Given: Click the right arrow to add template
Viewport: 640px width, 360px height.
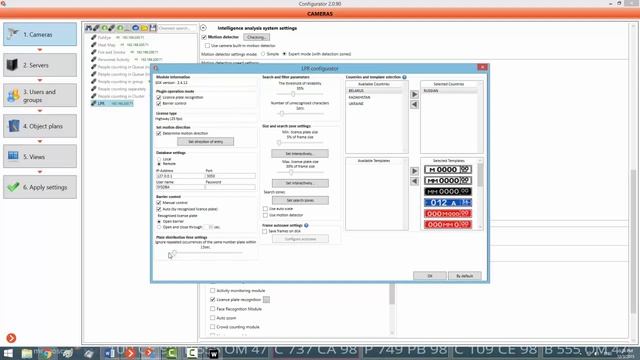Looking at the screenshot, I should click(414, 171).
